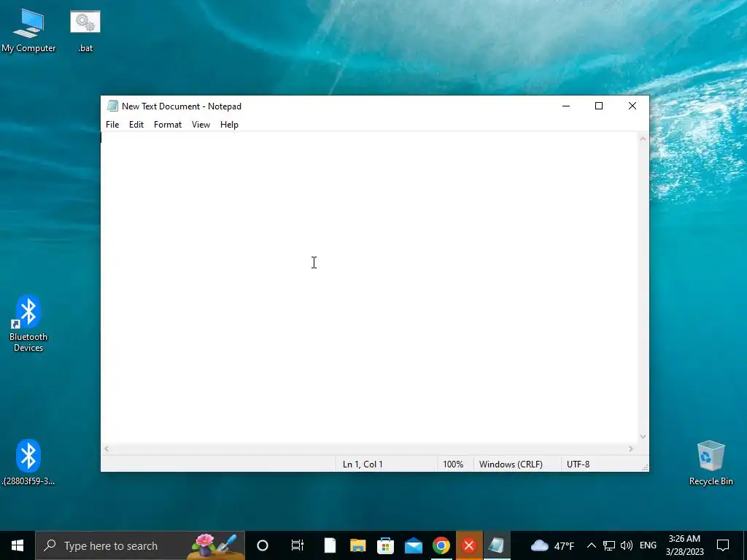Screen dimensions: 747x560
Task: Open Cortana from the taskbar circle
Action: [x=263, y=545]
